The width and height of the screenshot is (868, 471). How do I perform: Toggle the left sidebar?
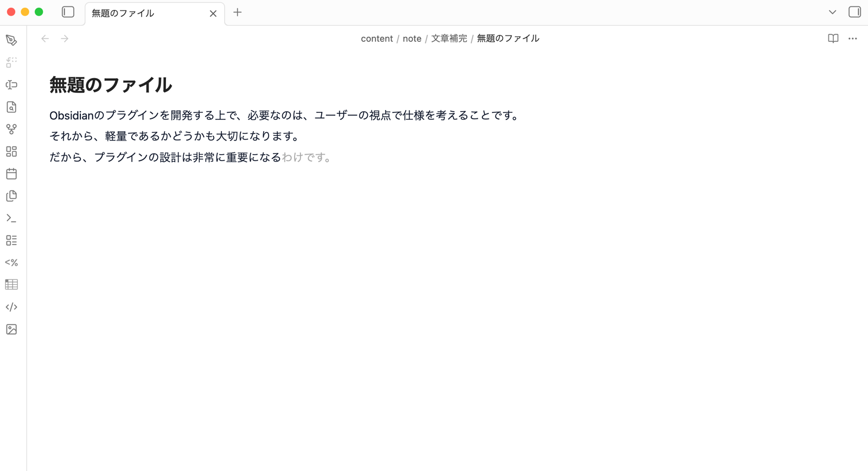[68, 12]
